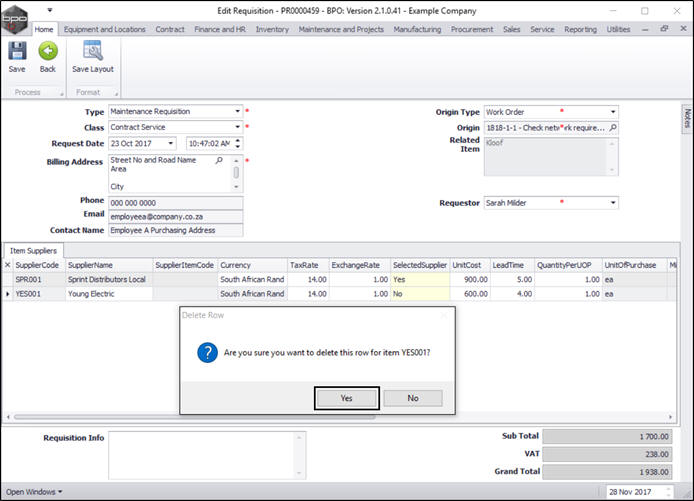Open the Request Date calendar dropdown

(170, 143)
